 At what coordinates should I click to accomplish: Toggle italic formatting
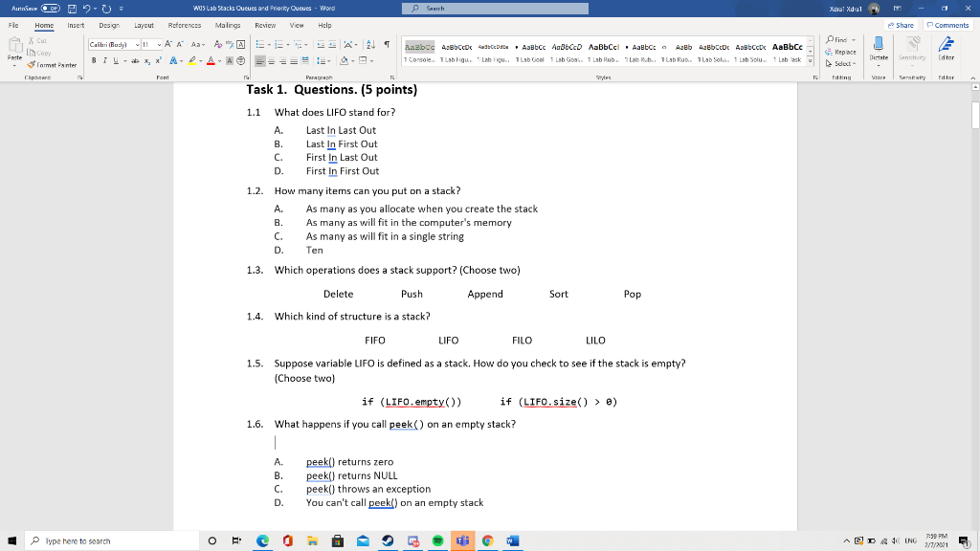coord(105,60)
